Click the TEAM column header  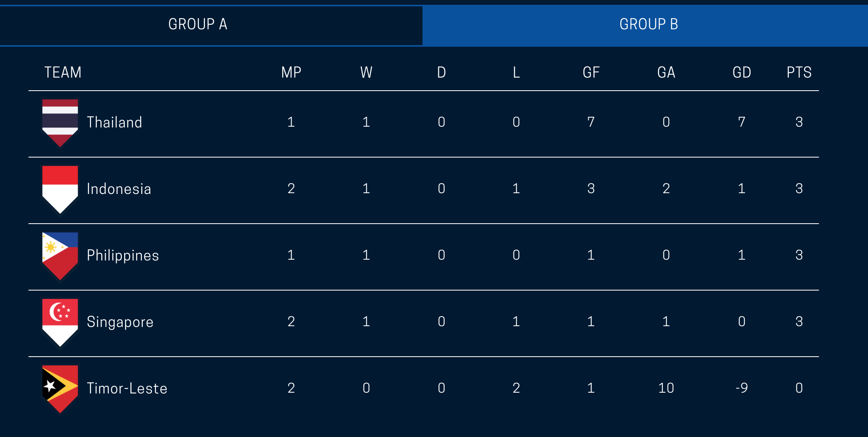click(63, 72)
